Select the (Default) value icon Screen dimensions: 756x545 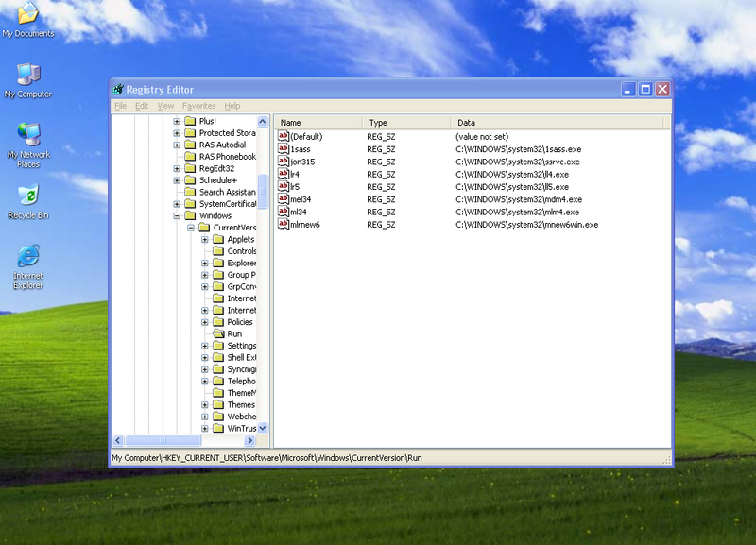(283, 137)
